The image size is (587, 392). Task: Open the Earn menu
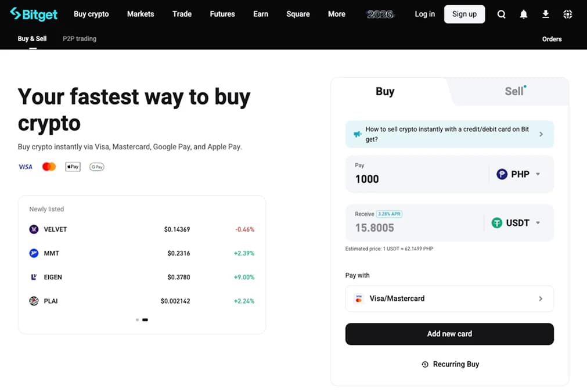coord(261,14)
